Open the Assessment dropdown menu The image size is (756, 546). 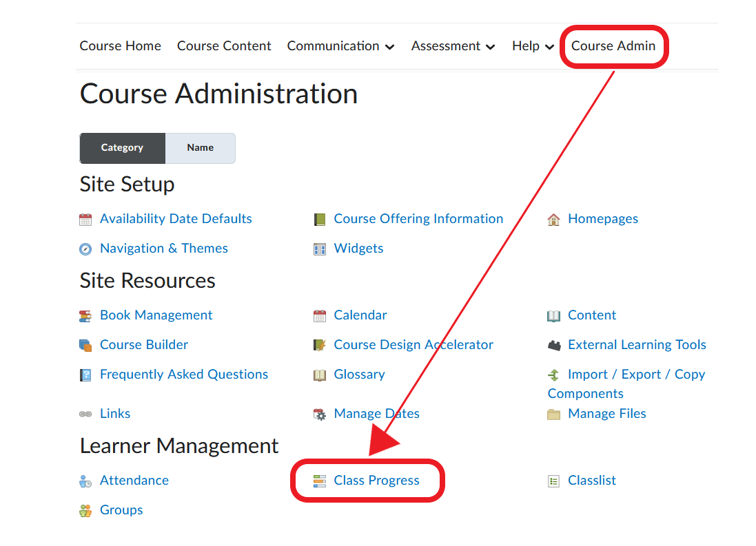click(x=453, y=46)
